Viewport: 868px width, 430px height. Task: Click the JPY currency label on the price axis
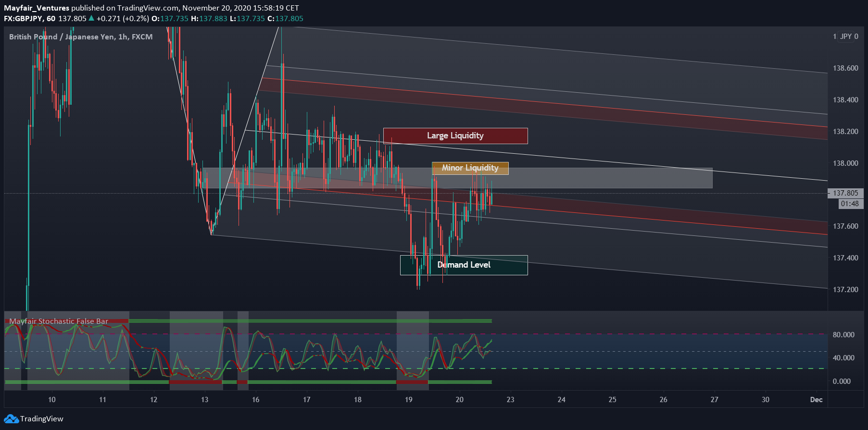coord(846,37)
